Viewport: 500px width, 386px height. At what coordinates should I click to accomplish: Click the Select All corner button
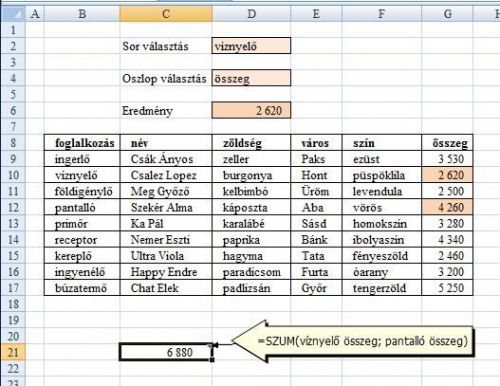tap(13, 14)
